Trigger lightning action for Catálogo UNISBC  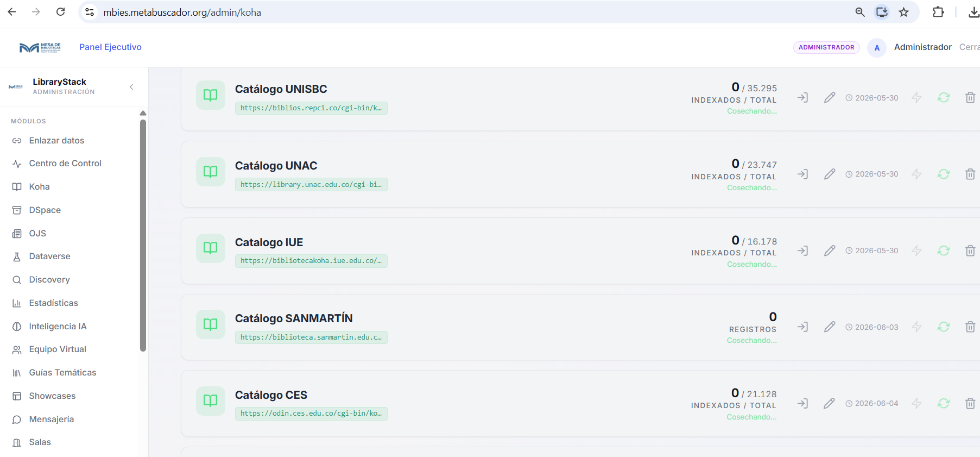point(916,98)
